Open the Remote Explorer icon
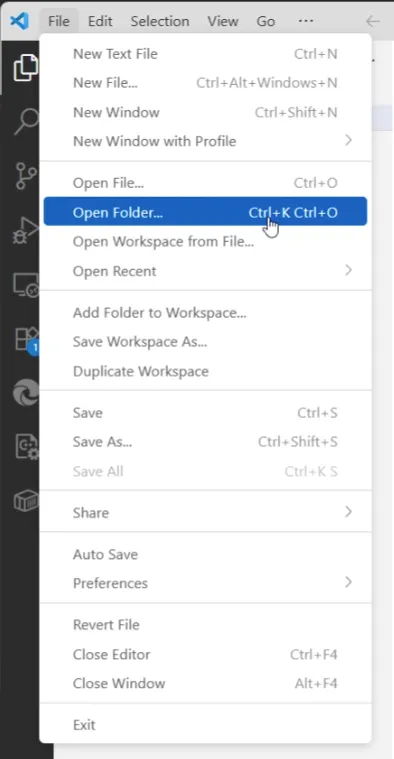394x759 pixels. tap(25, 285)
